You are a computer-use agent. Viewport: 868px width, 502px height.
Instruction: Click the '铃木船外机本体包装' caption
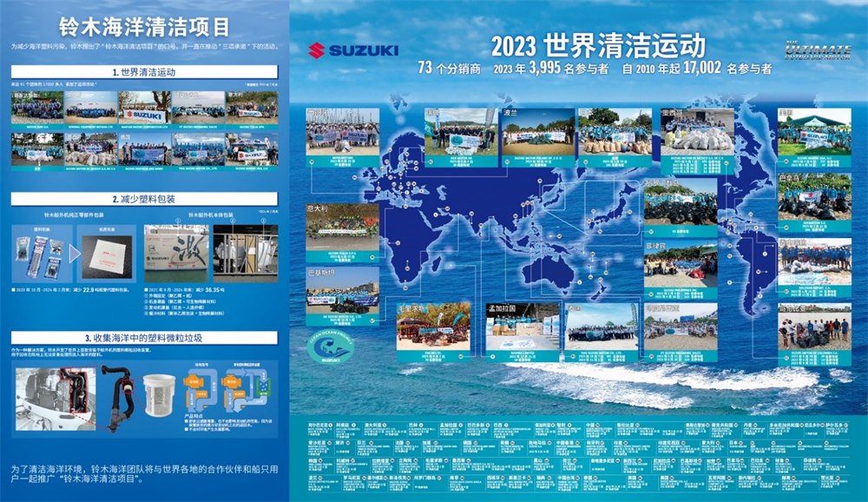coord(211,215)
